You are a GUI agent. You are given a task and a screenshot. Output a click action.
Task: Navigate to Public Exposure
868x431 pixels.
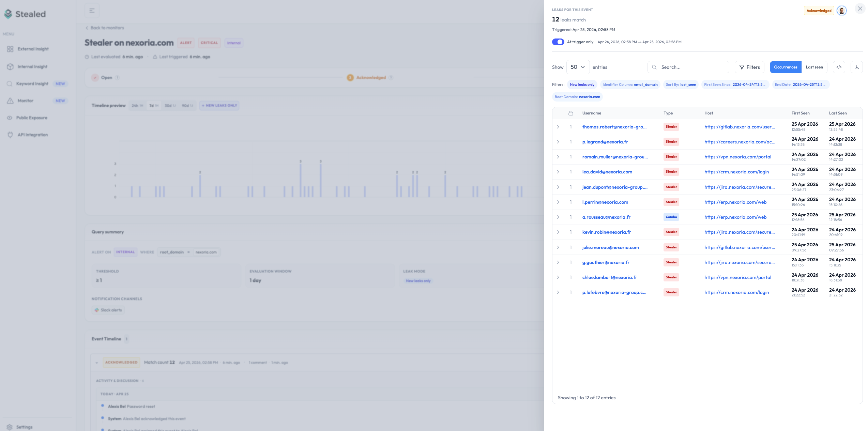pyautogui.click(x=31, y=118)
